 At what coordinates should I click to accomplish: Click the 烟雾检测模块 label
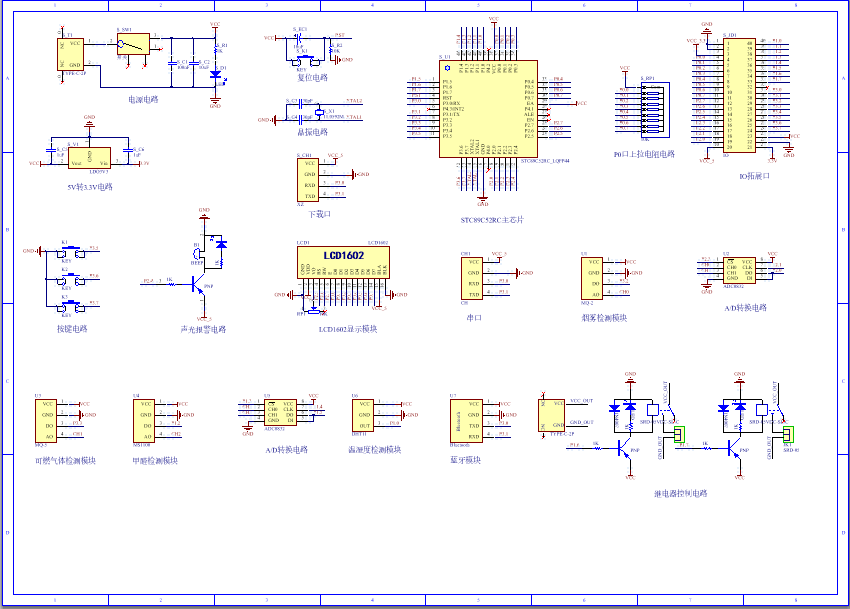click(604, 318)
